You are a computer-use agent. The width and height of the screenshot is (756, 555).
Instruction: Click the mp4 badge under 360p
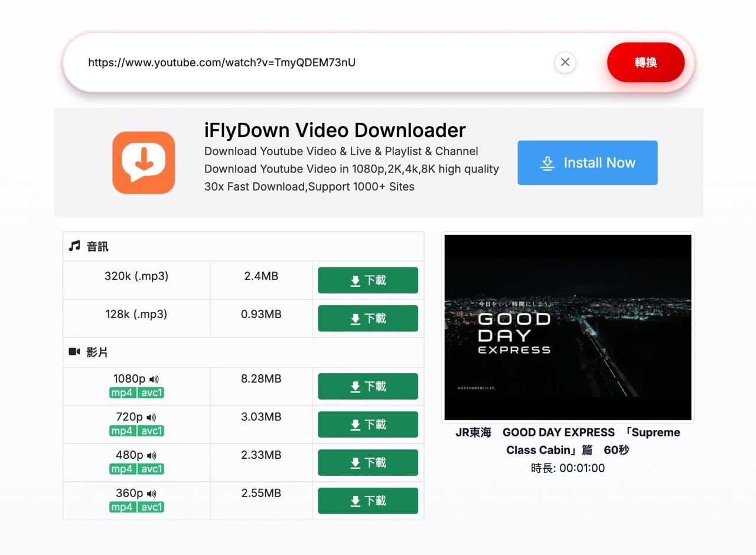tap(123, 507)
